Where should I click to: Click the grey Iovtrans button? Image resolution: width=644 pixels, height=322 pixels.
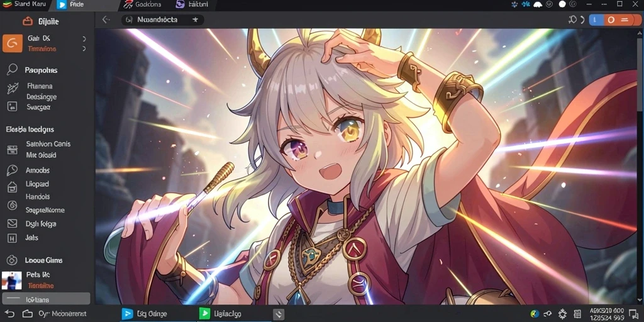click(x=46, y=299)
